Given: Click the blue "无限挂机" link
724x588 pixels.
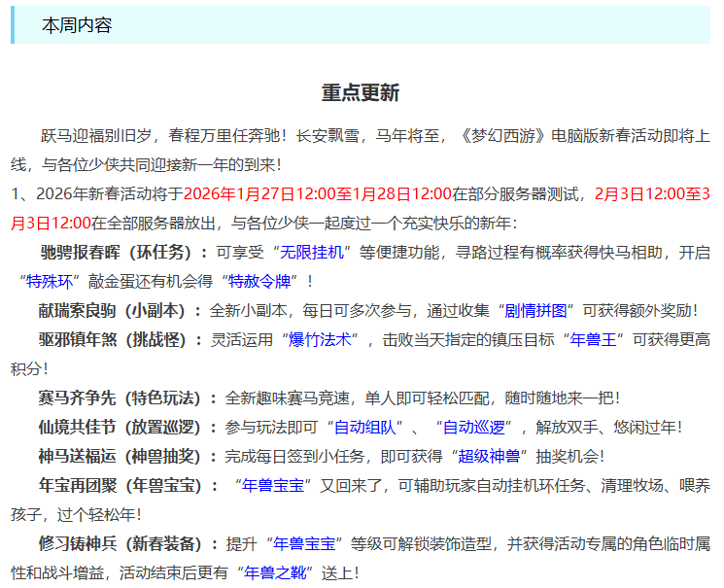Looking at the screenshot, I should tap(312, 252).
